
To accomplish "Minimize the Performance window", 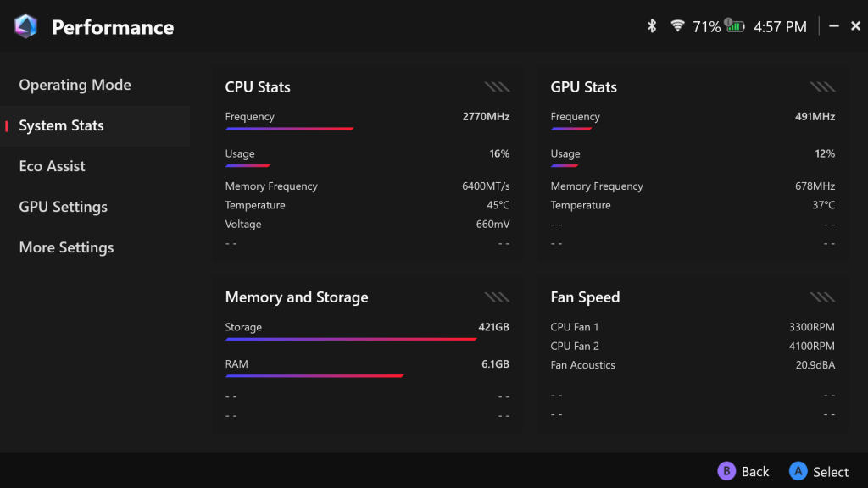I will tap(834, 26).
